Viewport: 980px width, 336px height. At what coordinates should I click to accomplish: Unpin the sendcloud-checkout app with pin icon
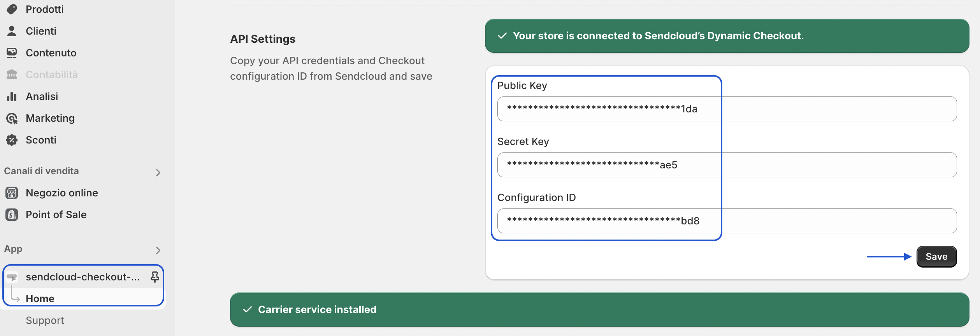[155, 277]
